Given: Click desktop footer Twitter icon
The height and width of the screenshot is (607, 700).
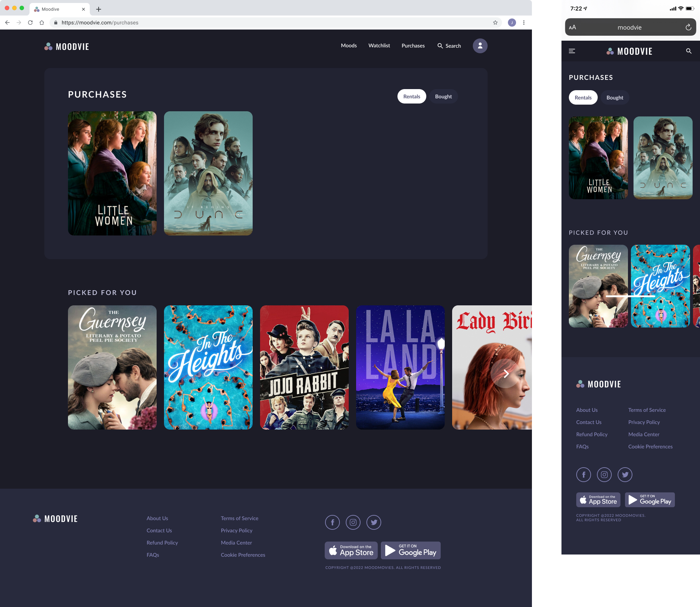Looking at the screenshot, I should [374, 522].
